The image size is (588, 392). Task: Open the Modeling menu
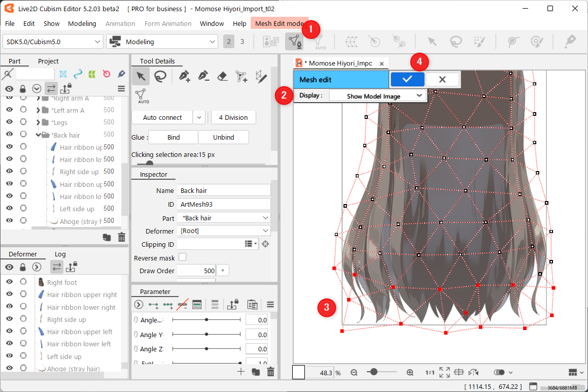(82, 23)
